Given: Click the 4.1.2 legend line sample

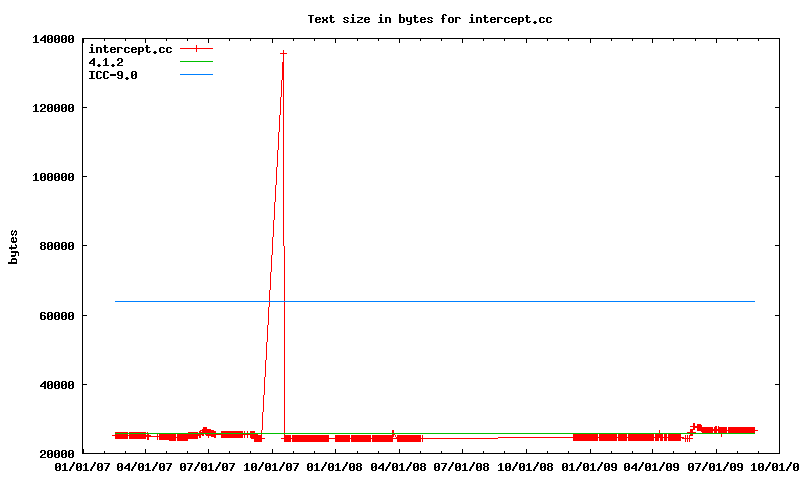Looking at the screenshot, I should 197,62.
